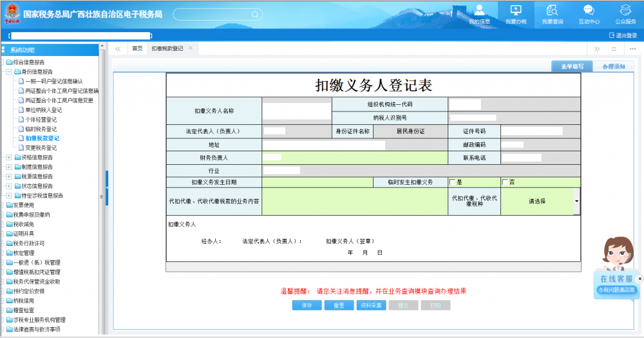This screenshot has height=338, width=644.
Task: Switch to the 办理须知 tab
Action: coord(612,66)
